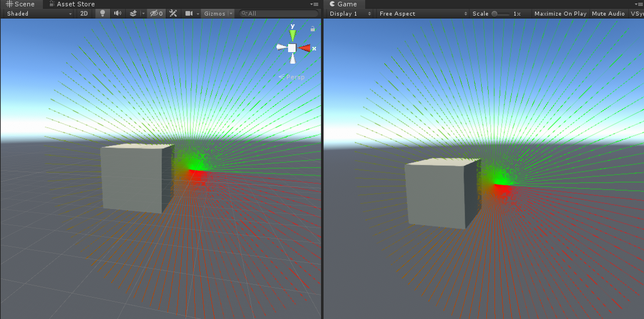Screen dimensions: 644x319
Task: Click the Scale slider handle in Game view
Action: point(494,13)
